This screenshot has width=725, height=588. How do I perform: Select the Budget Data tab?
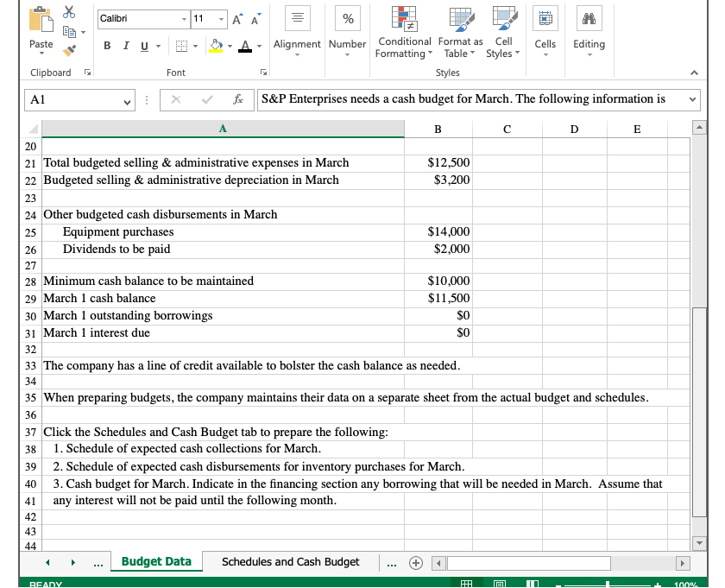pos(156,561)
